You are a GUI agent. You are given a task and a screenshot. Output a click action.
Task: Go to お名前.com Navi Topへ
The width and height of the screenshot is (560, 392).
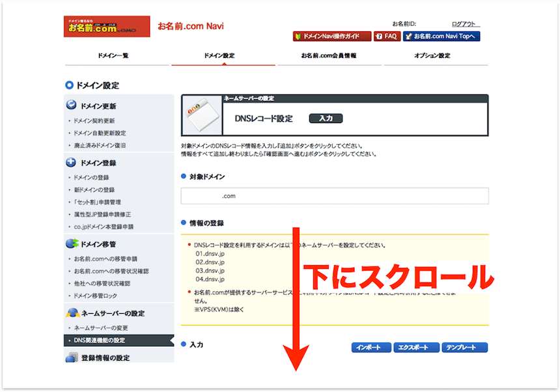[441, 36]
